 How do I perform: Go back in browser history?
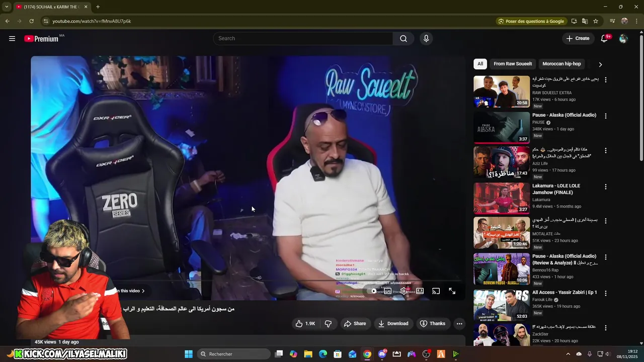[7, 21]
